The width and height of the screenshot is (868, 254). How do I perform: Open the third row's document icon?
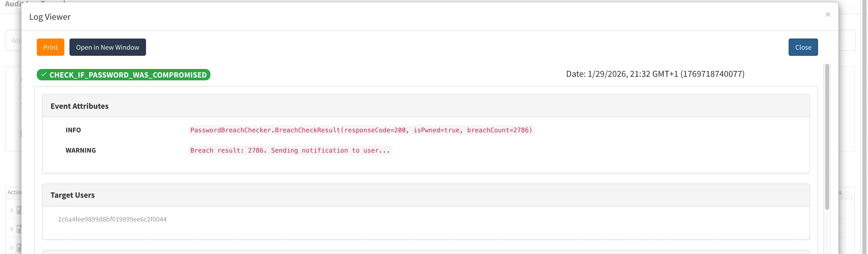click(19, 248)
